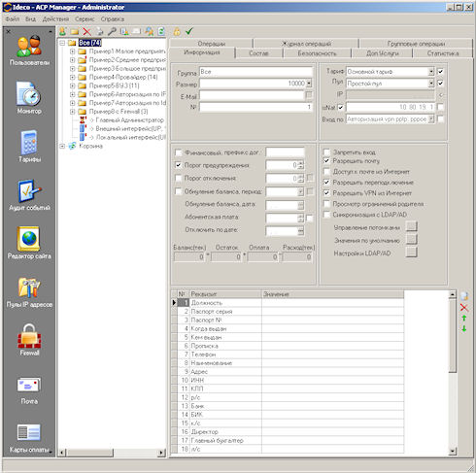Screen dimensions: 476x473
Task: Click the padlock toolbar icon
Action: pos(177,31)
